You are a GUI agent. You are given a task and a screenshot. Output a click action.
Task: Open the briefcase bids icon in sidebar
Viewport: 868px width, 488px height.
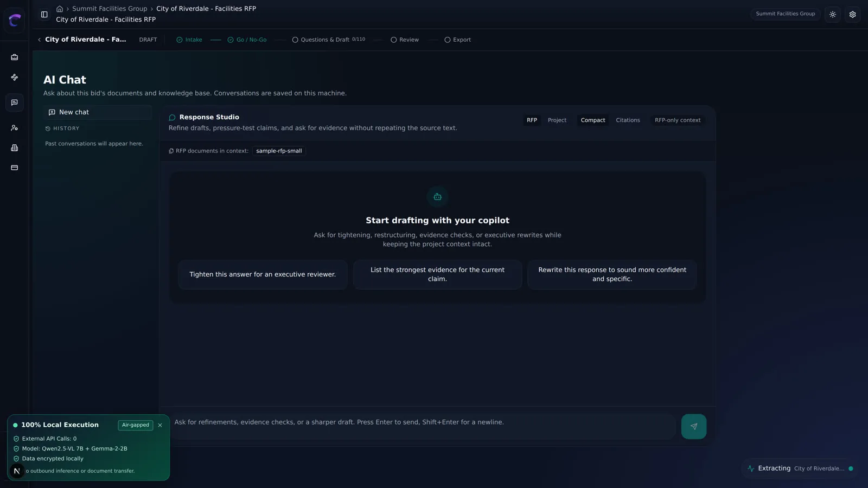15,57
